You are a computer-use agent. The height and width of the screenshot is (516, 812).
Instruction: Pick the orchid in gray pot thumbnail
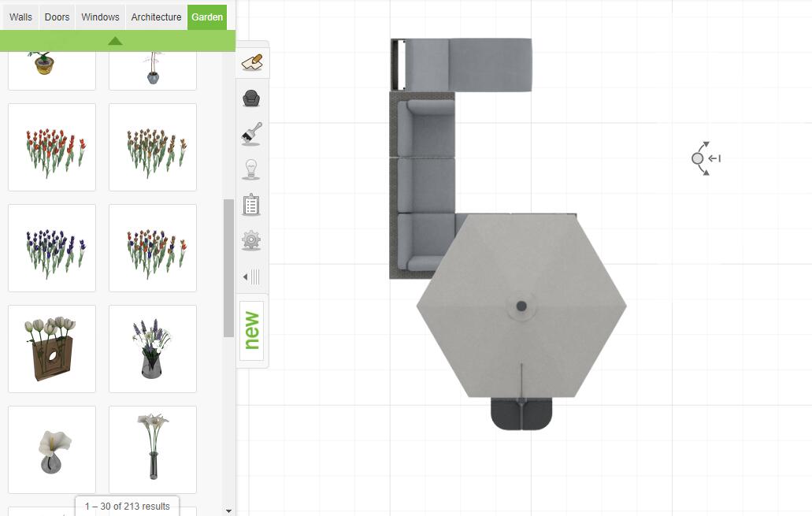tap(153, 70)
